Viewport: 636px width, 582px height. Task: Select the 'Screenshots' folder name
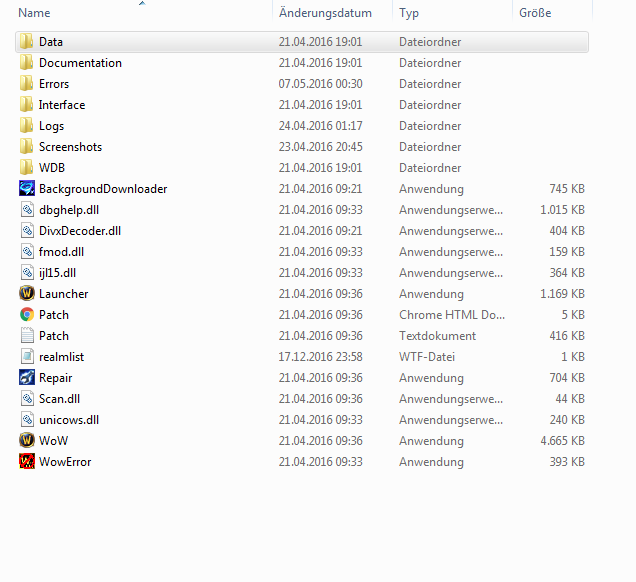(x=70, y=147)
